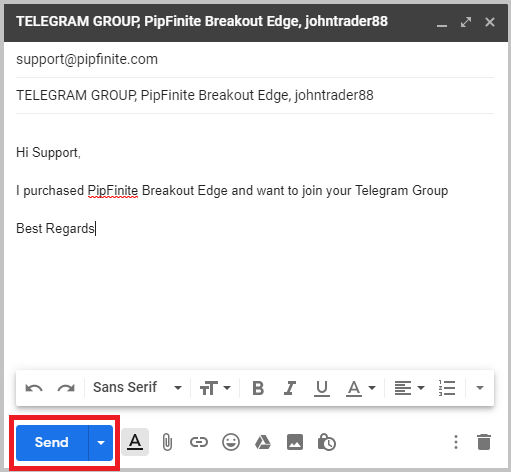Open the text size dropdown
This screenshot has width=511, height=472.
click(215, 388)
